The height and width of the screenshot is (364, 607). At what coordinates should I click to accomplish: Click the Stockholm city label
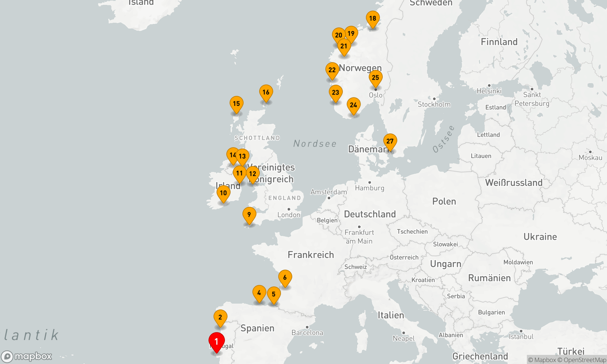click(434, 104)
